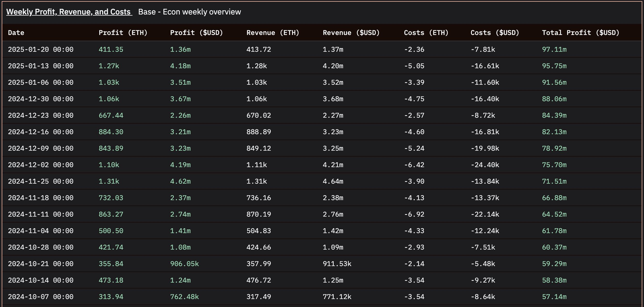The width and height of the screenshot is (644, 307).
Task: Click the Base - Econ weekly overview subtitle
Action: [189, 12]
